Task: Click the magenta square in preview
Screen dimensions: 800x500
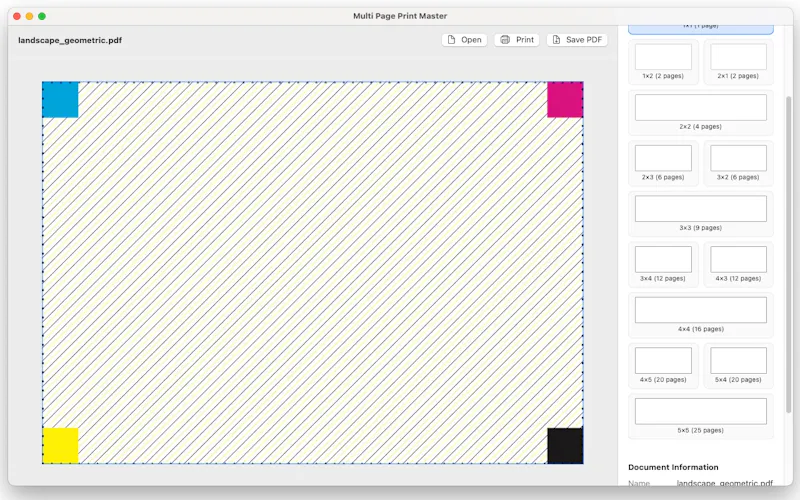Action: click(565, 99)
